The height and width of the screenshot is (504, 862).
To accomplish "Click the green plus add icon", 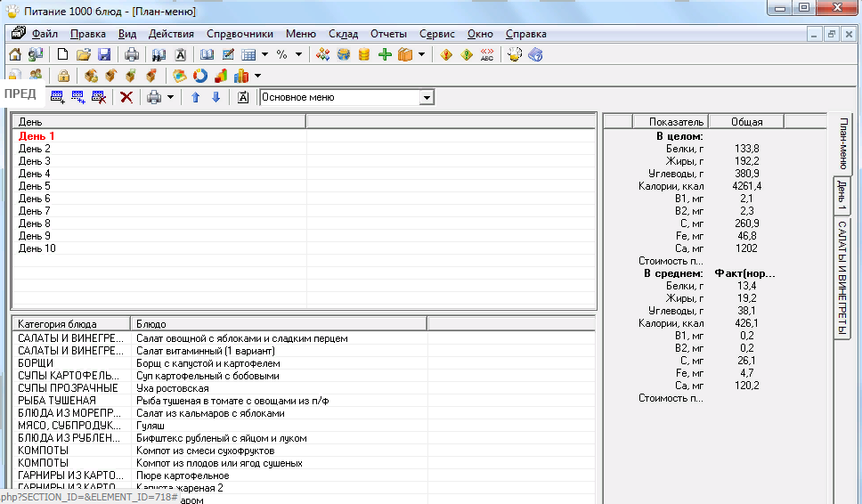I will (385, 54).
